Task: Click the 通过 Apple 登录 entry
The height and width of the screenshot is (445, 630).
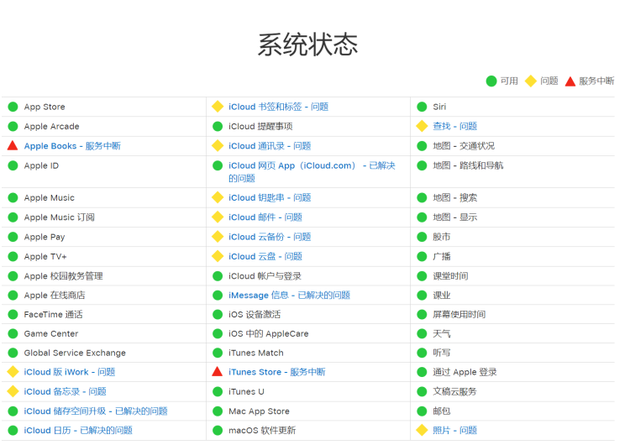Action: tap(465, 372)
